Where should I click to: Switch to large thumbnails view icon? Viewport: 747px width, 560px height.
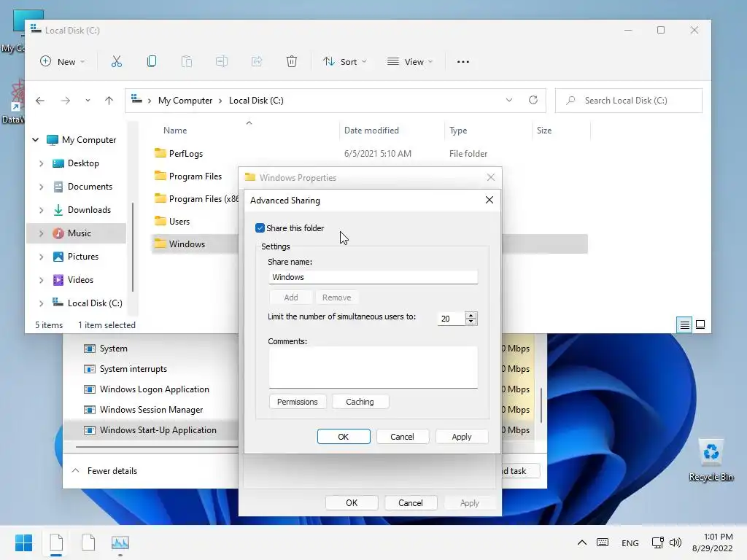[700, 324]
